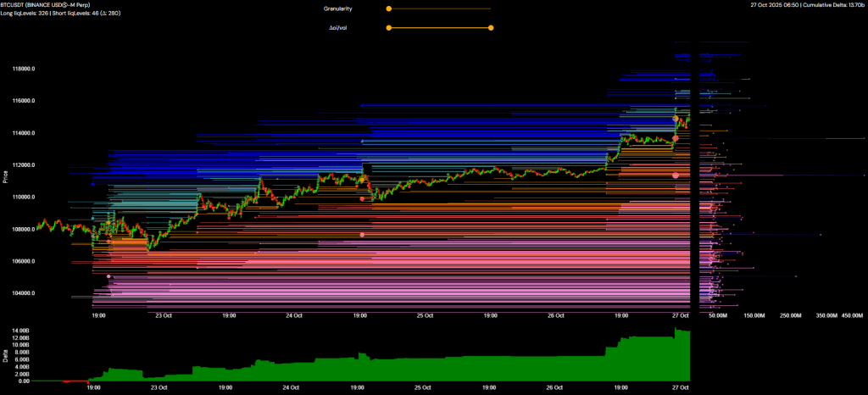
Task: Click the 23 Oct label under price chart
Action: [159, 315]
